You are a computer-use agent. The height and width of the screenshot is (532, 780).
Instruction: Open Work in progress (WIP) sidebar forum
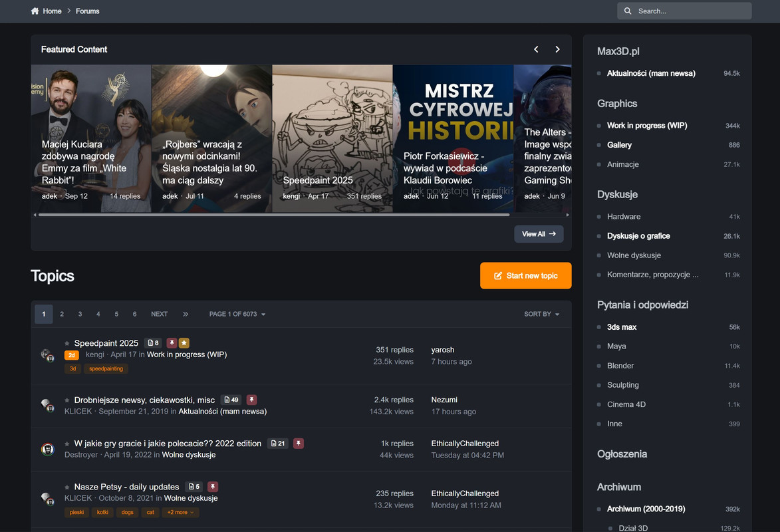click(647, 126)
